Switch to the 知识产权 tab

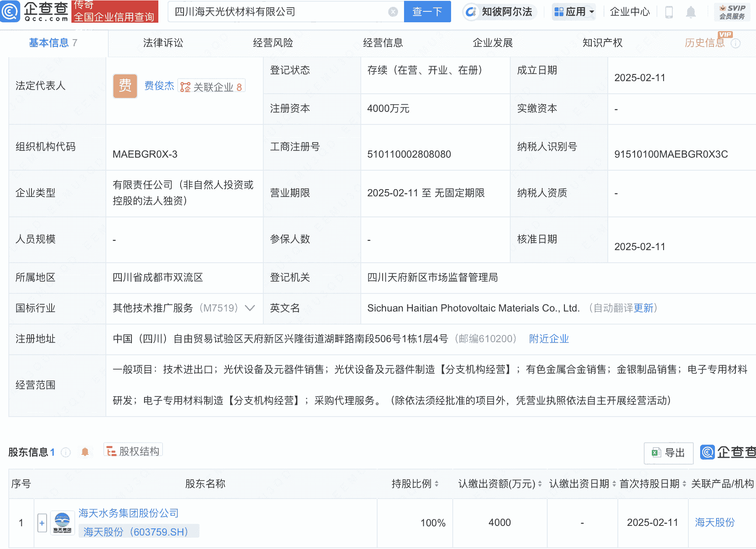(602, 42)
